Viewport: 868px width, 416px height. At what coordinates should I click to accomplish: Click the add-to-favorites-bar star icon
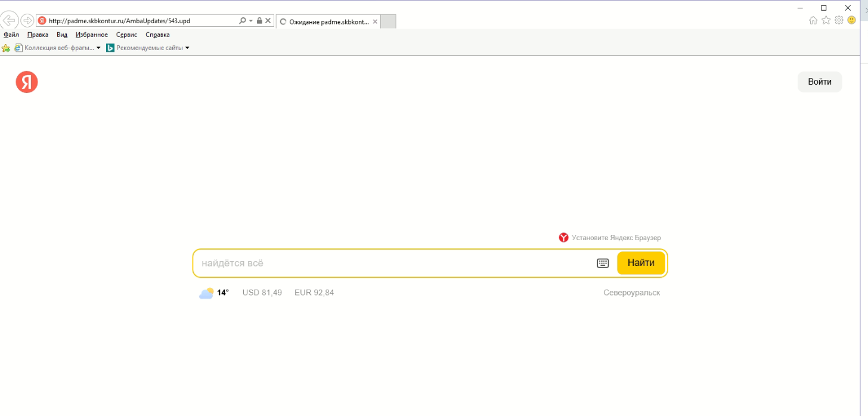point(6,48)
